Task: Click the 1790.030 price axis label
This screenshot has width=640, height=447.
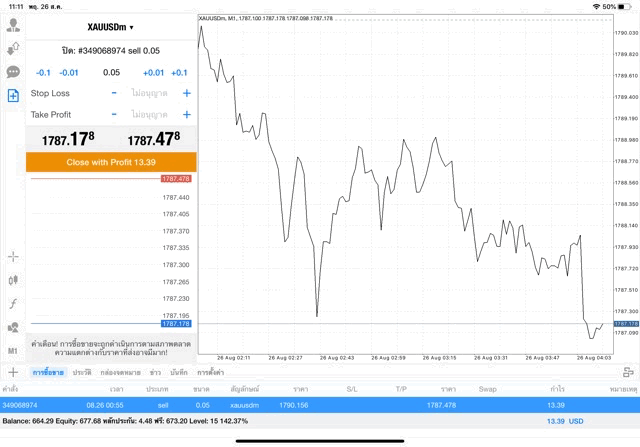Action: tap(627, 33)
